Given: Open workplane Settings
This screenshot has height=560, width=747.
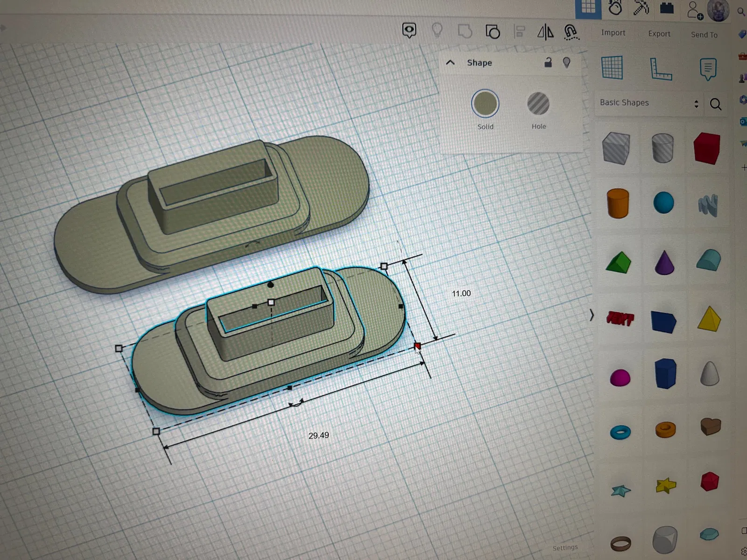Looking at the screenshot, I should tap(565, 547).
